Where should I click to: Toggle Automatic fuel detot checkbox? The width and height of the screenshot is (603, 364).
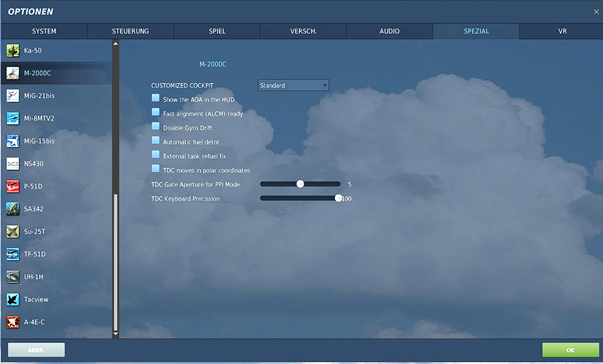click(x=155, y=140)
